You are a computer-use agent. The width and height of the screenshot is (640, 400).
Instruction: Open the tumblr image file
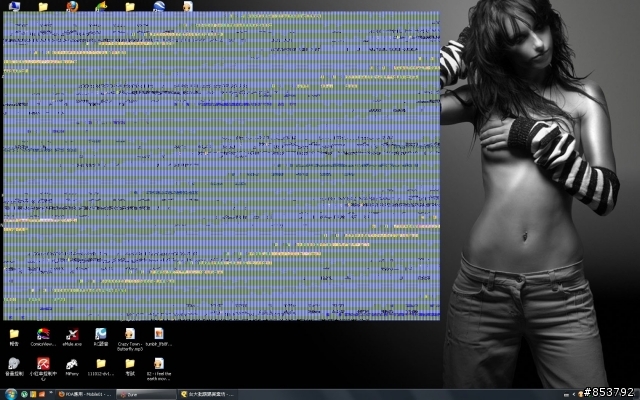click(159, 338)
